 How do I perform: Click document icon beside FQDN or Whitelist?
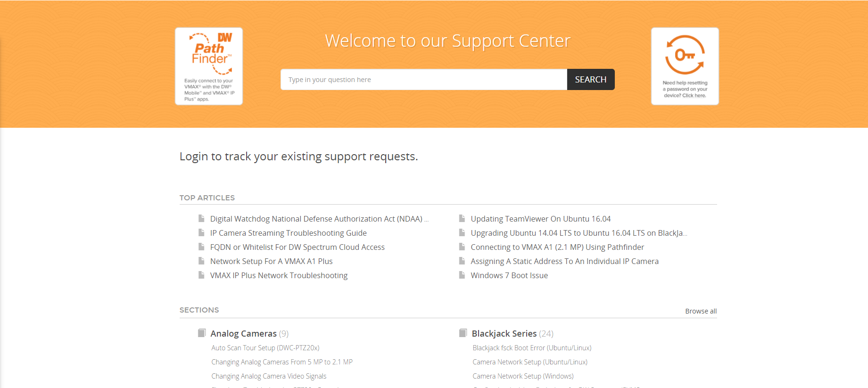click(x=201, y=247)
